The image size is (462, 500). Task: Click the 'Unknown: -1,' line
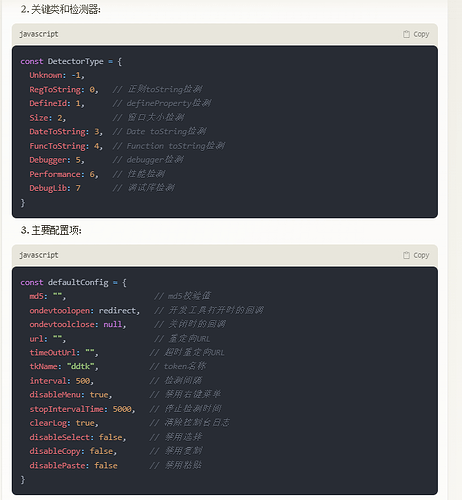(57, 75)
